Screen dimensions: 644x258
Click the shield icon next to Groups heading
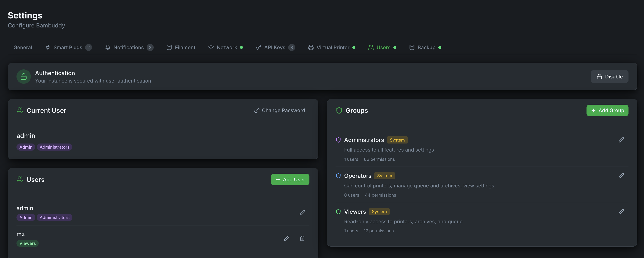pos(339,110)
